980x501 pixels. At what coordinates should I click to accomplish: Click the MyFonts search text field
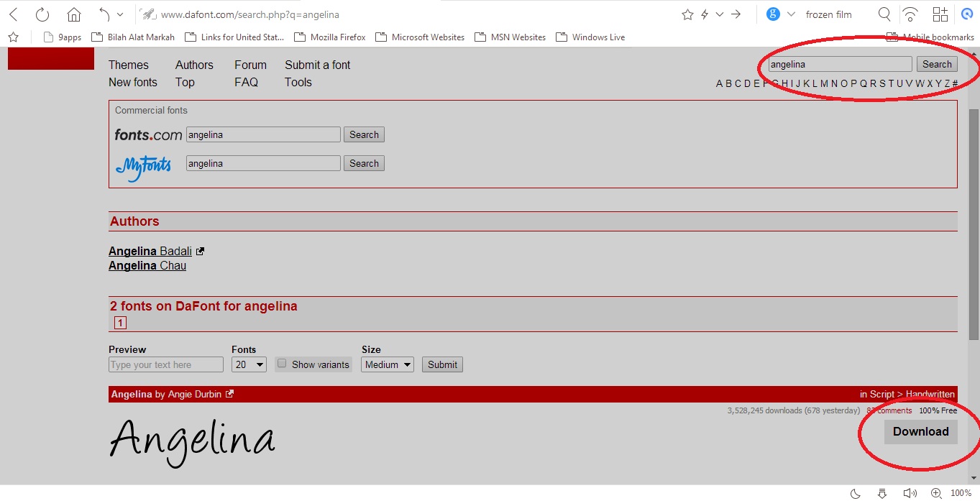(263, 163)
